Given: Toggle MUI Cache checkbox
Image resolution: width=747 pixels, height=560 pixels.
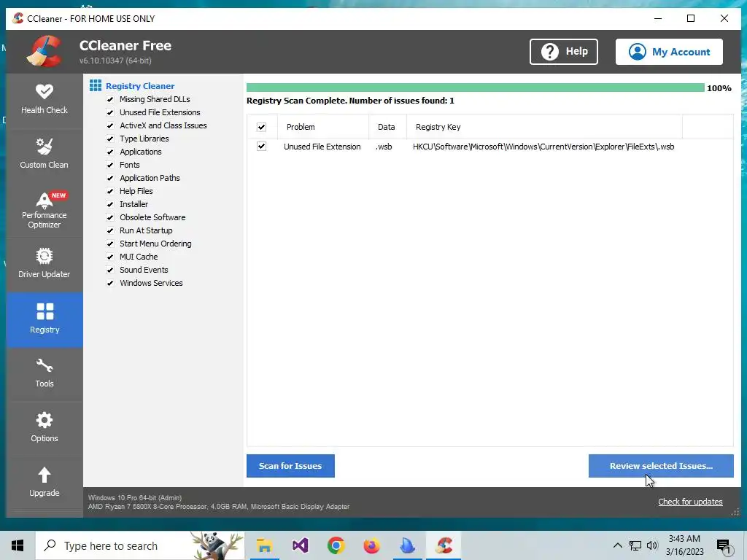Looking at the screenshot, I should [110, 257].
